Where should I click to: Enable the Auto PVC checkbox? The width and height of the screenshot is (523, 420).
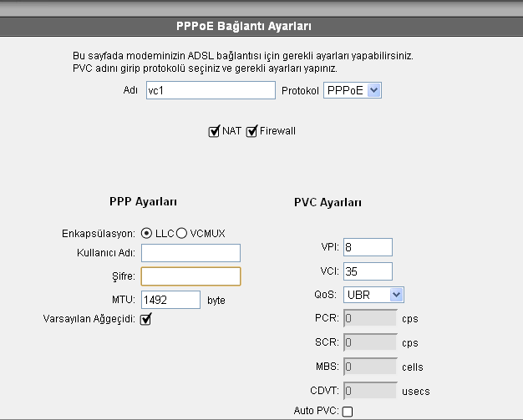pos(348,411)
